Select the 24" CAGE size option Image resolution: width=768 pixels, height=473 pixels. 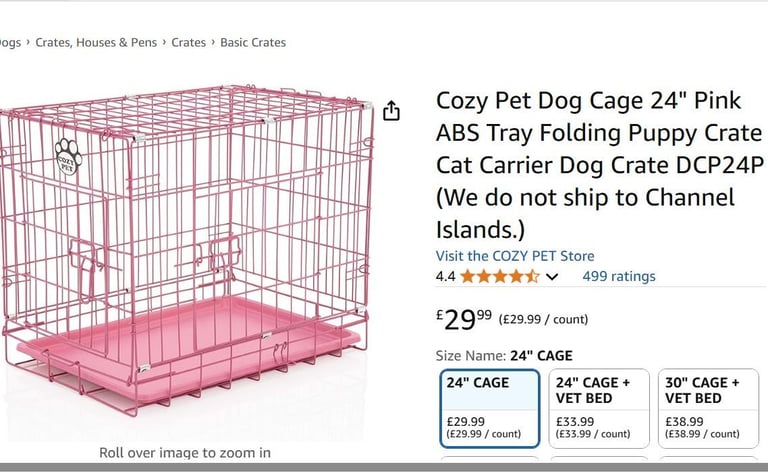tap(490, 408)
